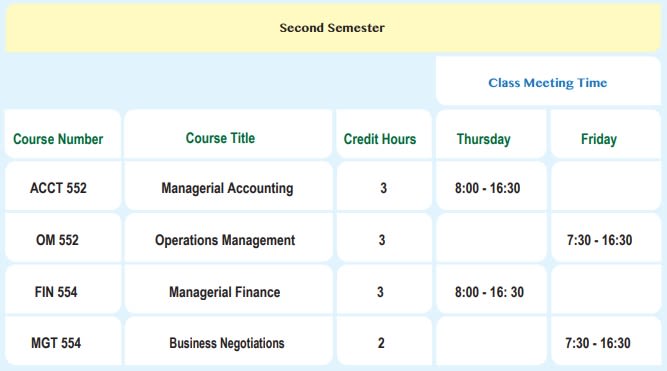Image resolution: width=667 pixels, height=371 pixels.
Task: Select the Thursday column header
Action: tap(491, 134)
